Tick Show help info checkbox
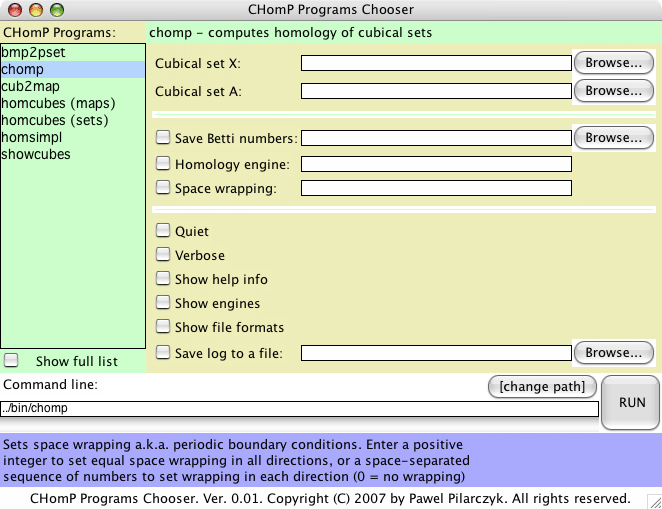662x509 pixels. click(x=163, y=278)
